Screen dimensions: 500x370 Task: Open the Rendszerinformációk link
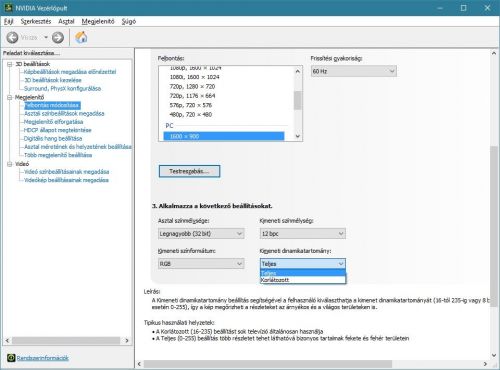click(x=43, y=358)
